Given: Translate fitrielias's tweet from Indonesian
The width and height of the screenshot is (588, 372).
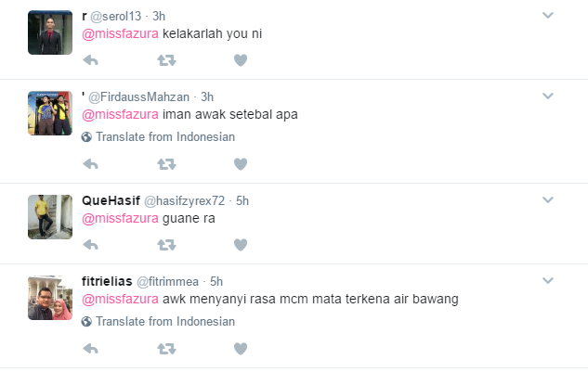Looking at the screenshot, I should pyautogui.click(x=158, y=321).
